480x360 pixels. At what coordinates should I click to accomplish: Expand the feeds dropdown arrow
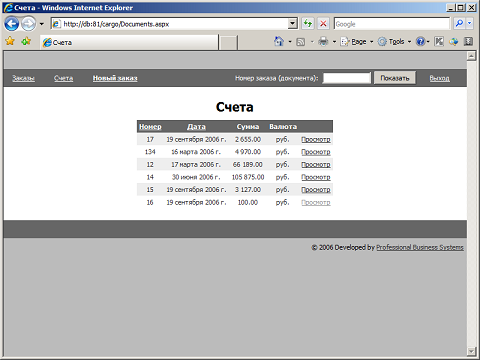click(312, 42)
